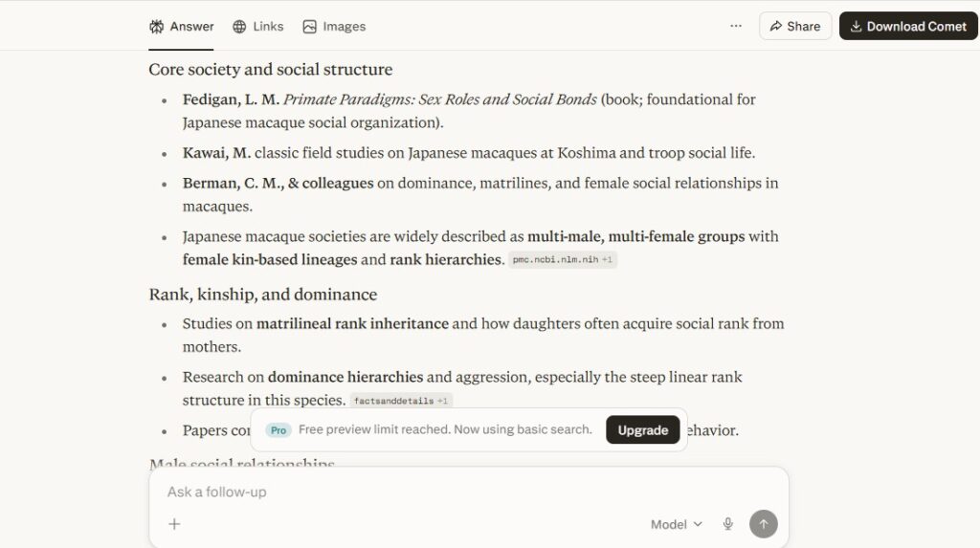Switch to the Images tab
Viewport: 980px width, 548px height.
click(334, 26)
